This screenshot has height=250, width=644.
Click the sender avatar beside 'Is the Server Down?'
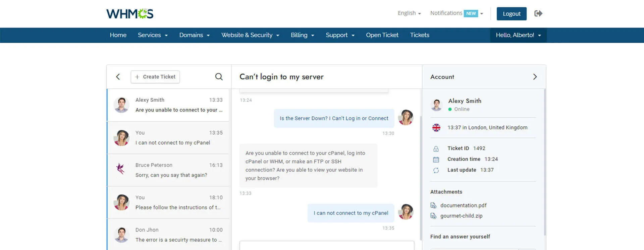pyautogui.click(x=406, y=117)
